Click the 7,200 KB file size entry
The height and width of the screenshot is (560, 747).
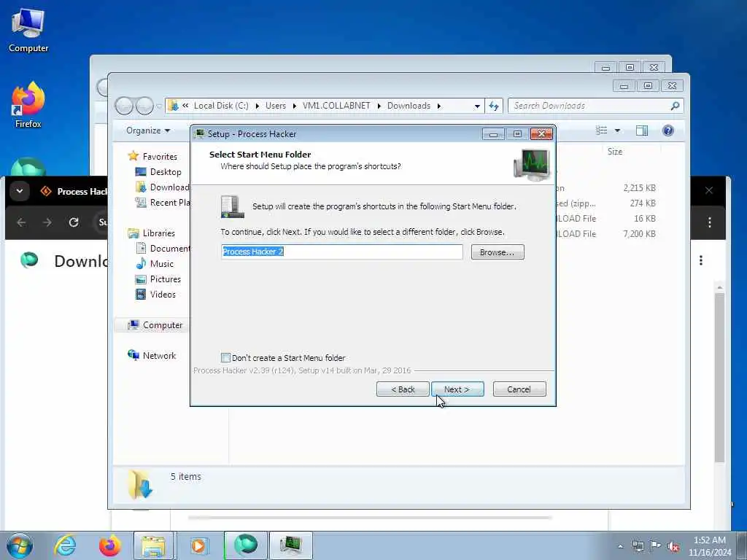639,234
